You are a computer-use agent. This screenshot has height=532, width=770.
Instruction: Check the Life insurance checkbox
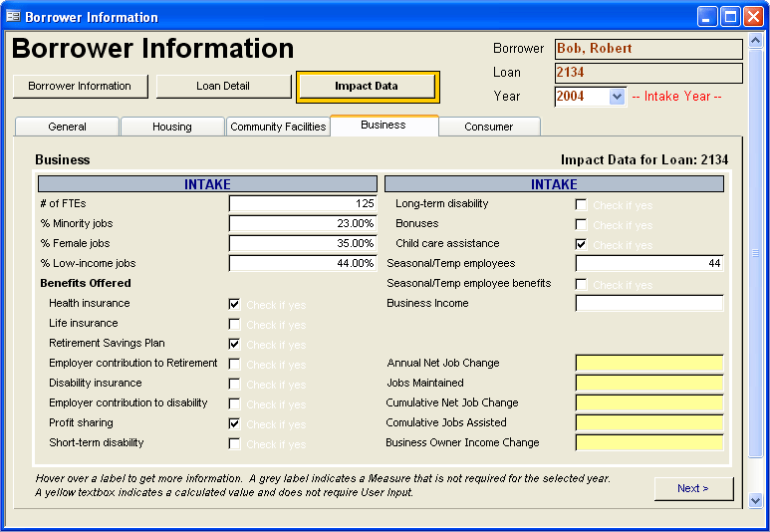click(234, 324)
